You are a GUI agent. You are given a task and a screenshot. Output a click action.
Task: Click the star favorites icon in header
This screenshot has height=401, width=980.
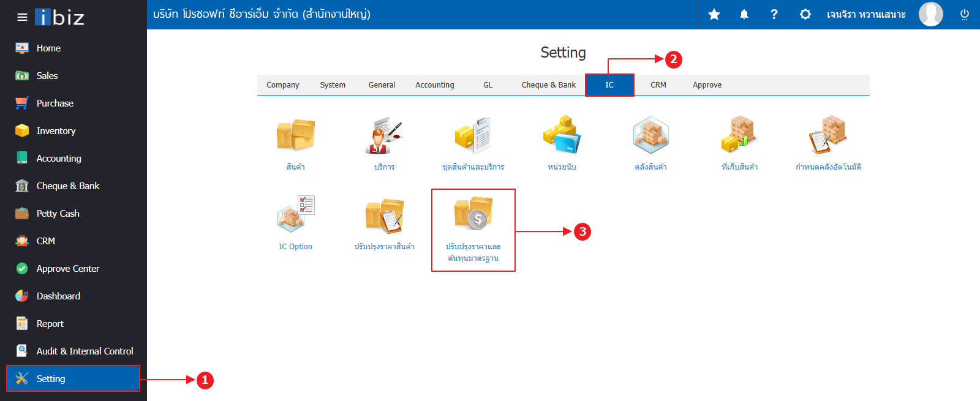[714, 15]
